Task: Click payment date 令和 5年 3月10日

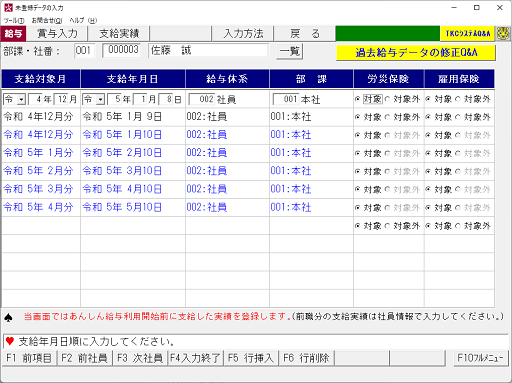Action: 122,171
